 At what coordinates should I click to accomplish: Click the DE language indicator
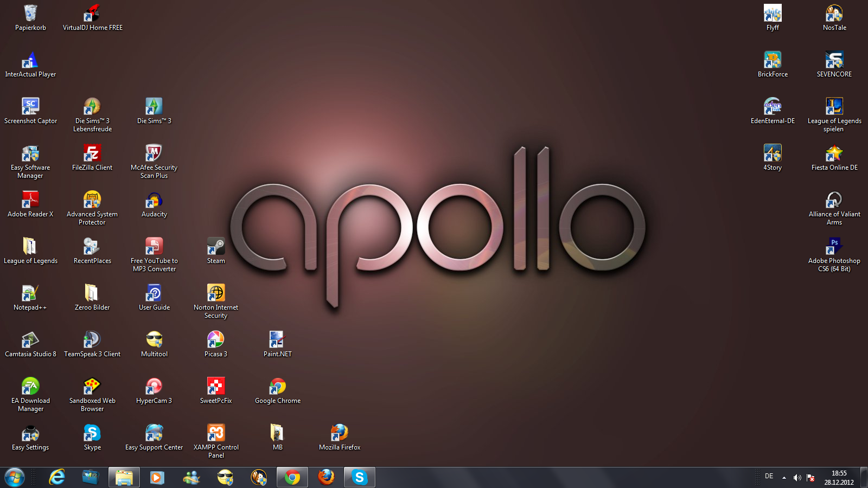pos(769,477)
